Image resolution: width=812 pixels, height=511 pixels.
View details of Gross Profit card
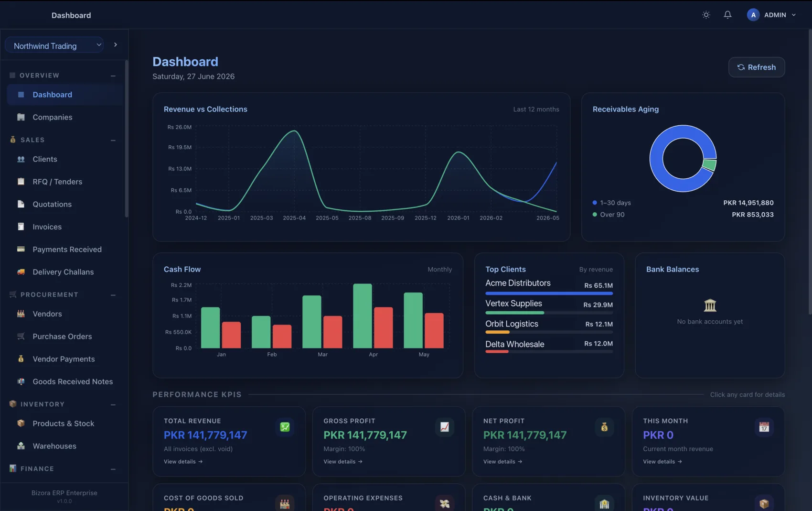[x=343, y=462]
